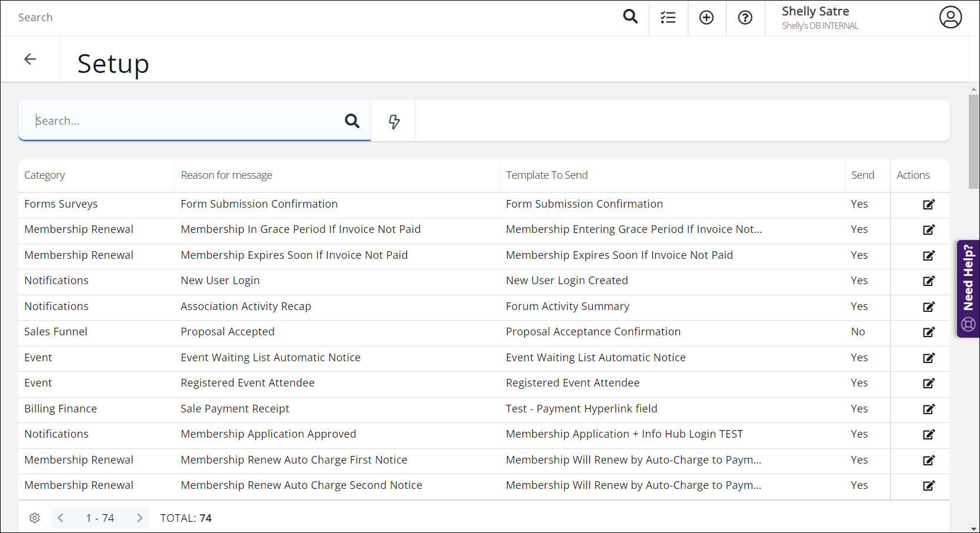
Task: Click the page scrollbar down arrow
Action: [x=974, y=528]
